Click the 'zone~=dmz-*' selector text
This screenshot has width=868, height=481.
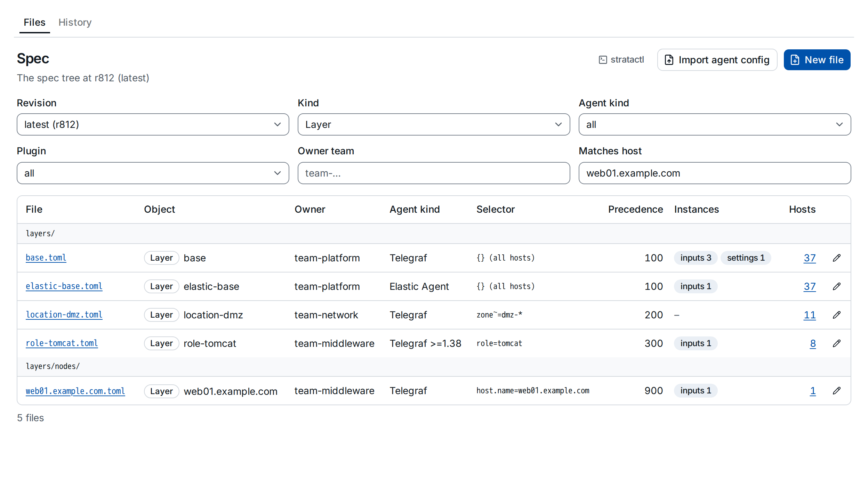point(499,315)
